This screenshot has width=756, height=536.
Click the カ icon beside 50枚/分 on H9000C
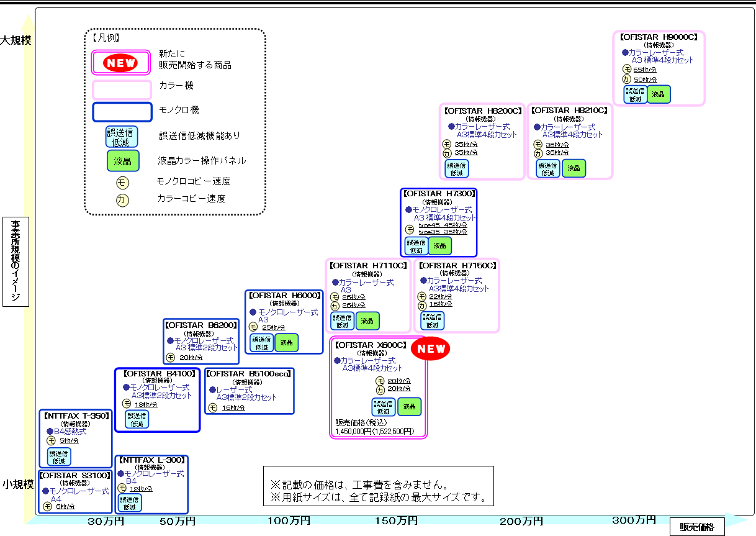[626, 79]
